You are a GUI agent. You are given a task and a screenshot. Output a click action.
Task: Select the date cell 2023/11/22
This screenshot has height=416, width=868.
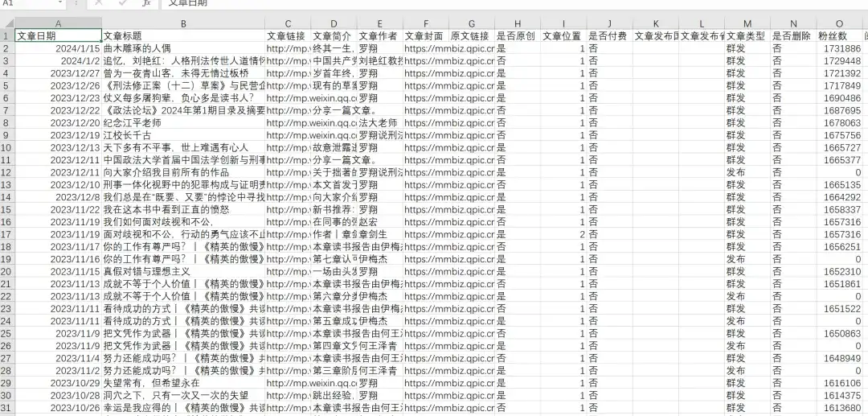click(58, 210)
